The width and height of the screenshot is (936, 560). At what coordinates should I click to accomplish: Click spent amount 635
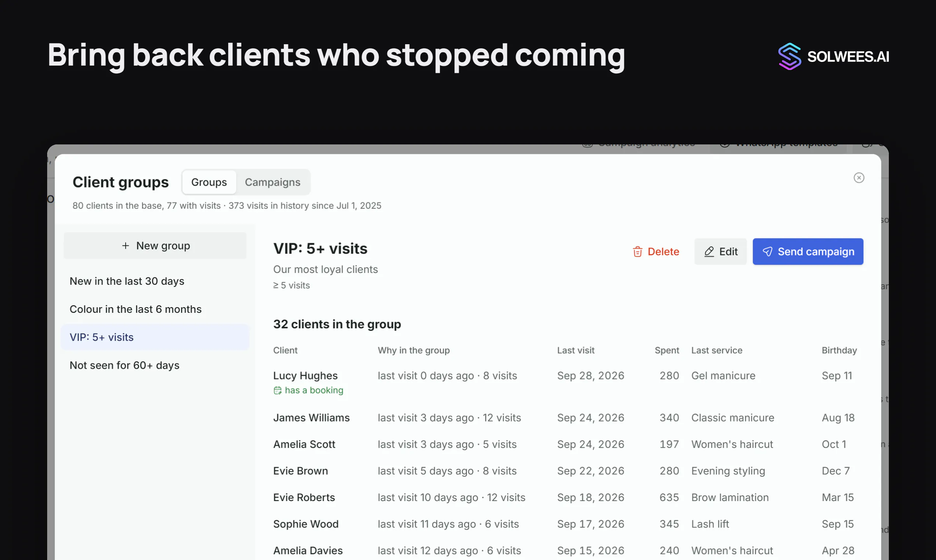pyautogui.click(x=669, y=498)
